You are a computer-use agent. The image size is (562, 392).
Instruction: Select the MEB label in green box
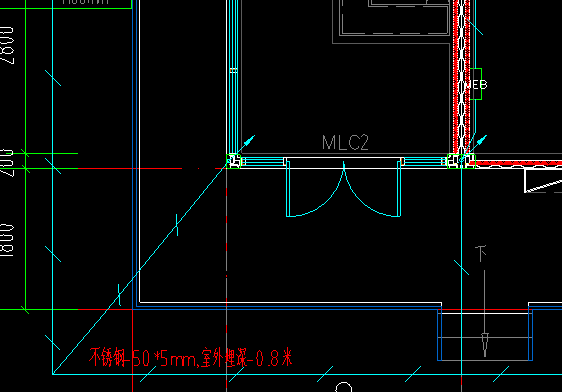pos(476,84)
